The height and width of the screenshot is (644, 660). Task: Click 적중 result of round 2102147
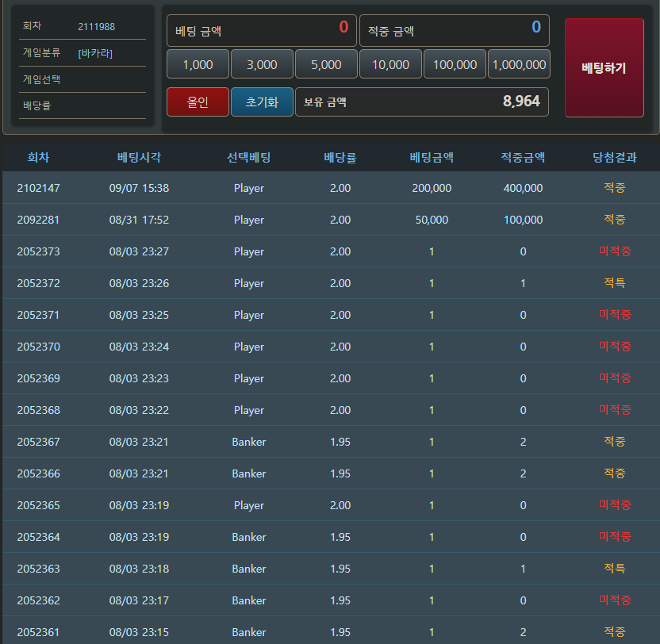point(615,187)
